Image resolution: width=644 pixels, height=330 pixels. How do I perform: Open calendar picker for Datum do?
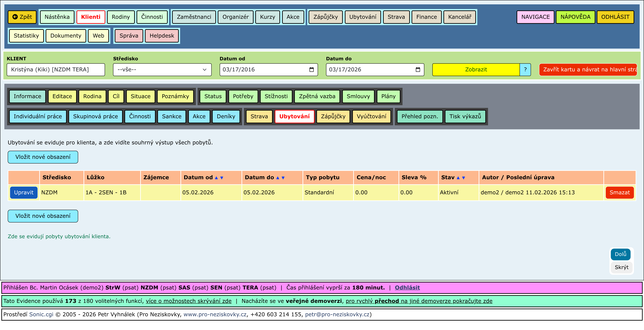click(418, 70)
